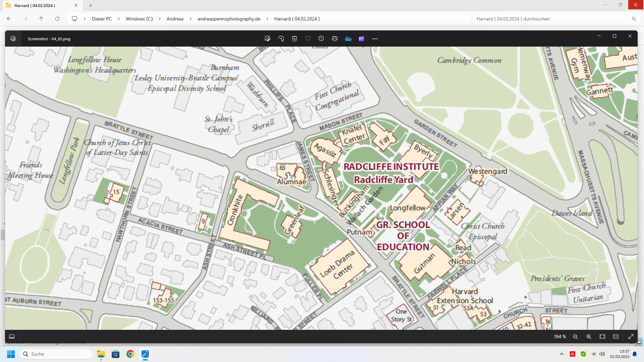Image resolution: width=644 pixels, height=362 pixels.
Task: Delete the screenshot using the trash icon
Action: pyautogui.click(x=294, y=39)
